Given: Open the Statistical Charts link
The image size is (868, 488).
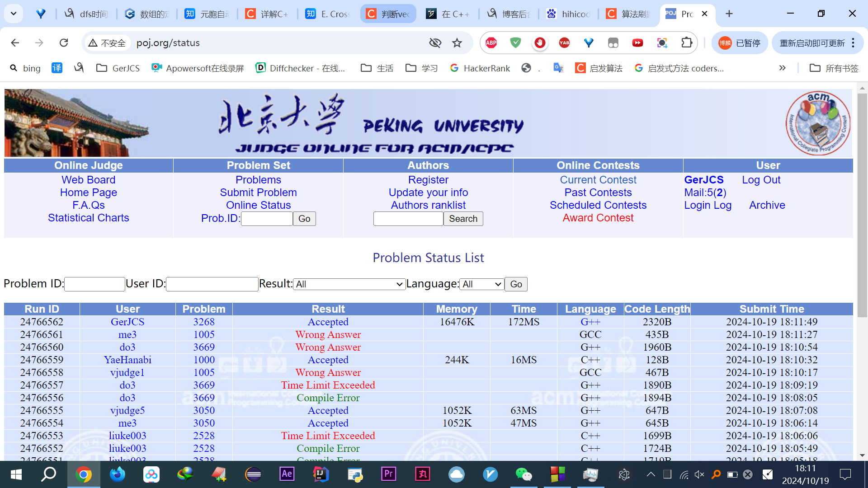Looking at the screenshot, I should coord(89,218).
